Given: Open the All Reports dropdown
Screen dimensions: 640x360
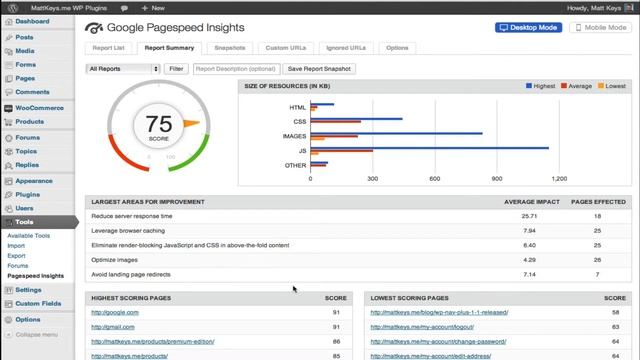Looking at the screenshot, I should click(123, 69).
